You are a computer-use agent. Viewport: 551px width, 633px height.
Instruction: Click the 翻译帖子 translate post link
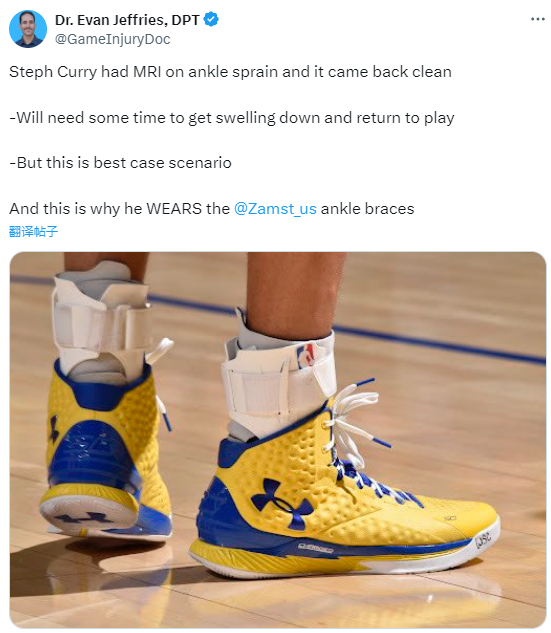pos(34,231)
